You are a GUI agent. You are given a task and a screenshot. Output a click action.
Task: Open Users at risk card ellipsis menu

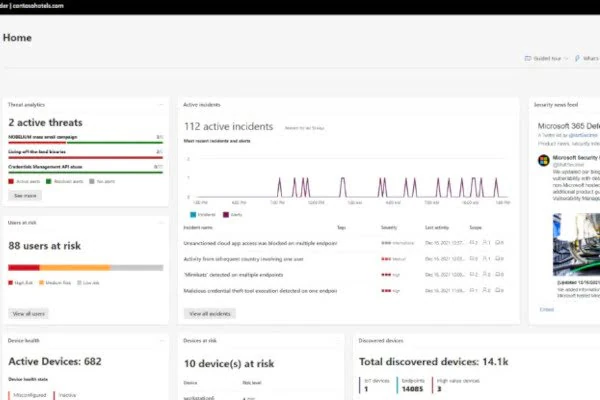161,222
